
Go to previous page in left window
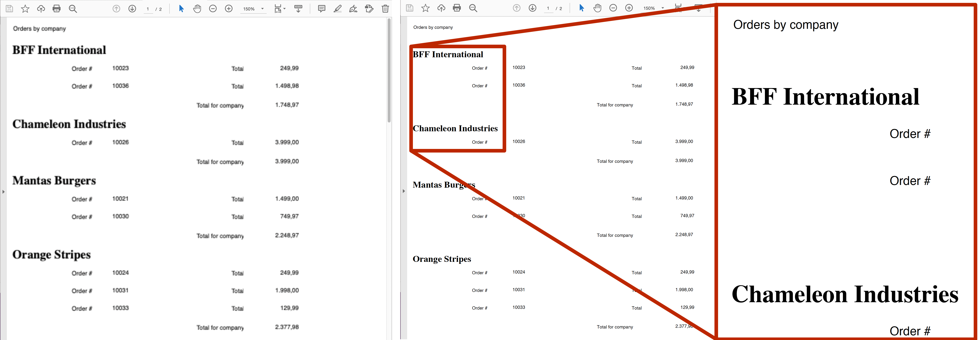click(116, 8)
